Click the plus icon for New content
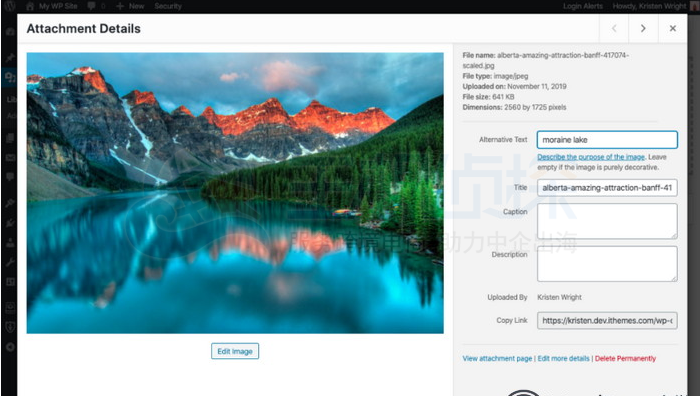 coord(120,6)
